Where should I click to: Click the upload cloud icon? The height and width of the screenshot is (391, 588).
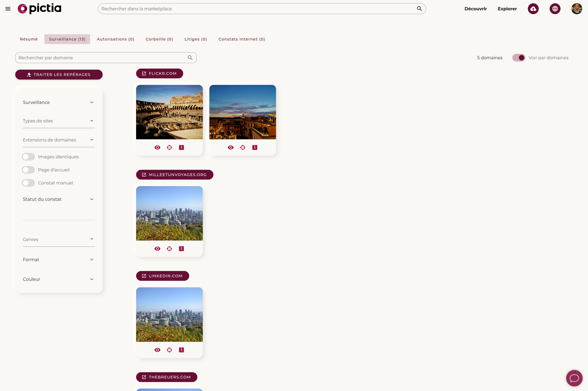pyautogui.click(x=533, y=9)
